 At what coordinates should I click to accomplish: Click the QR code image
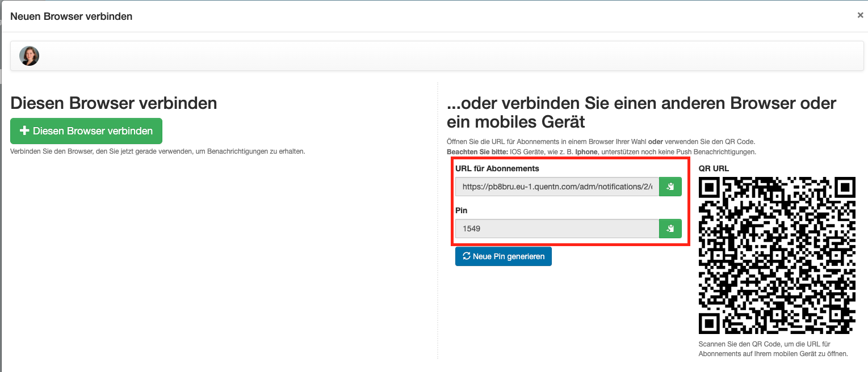(777, 256)
